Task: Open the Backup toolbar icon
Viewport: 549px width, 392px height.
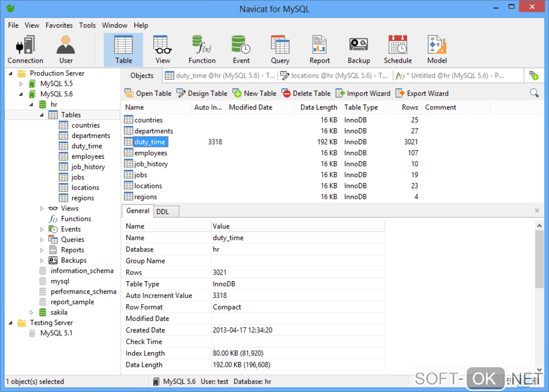Action: [358, 50]
